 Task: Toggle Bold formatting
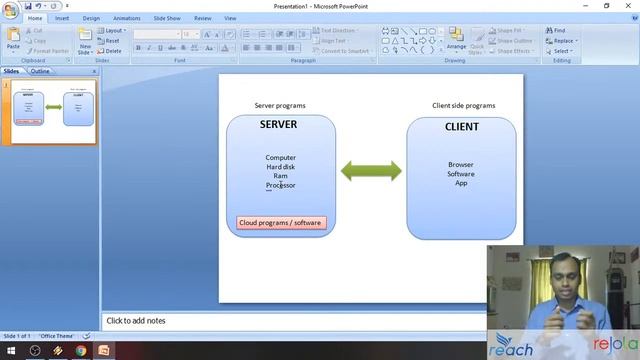coord(138,48)
